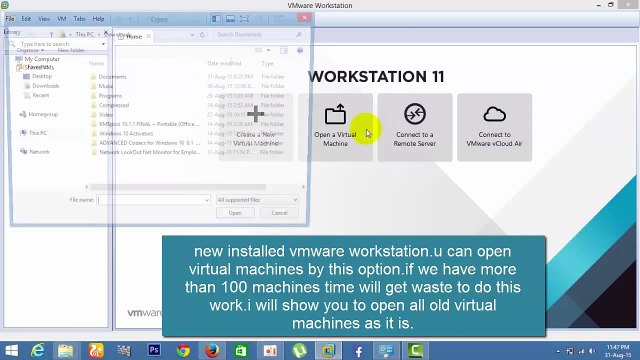Select the Compressed folder in the file list
The width and height of the screenshot is (640, 360).
[113, 105]
